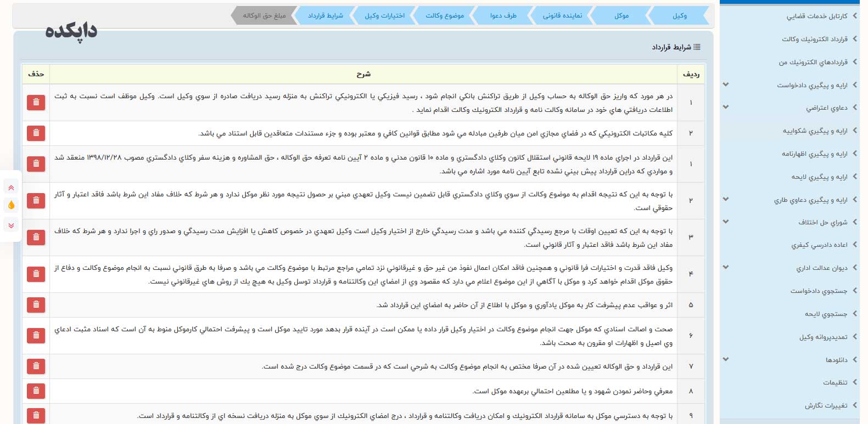The image size is (868, 424).
Task: Go to the 'موضوع وکالت' step tab
Action: 444,15
